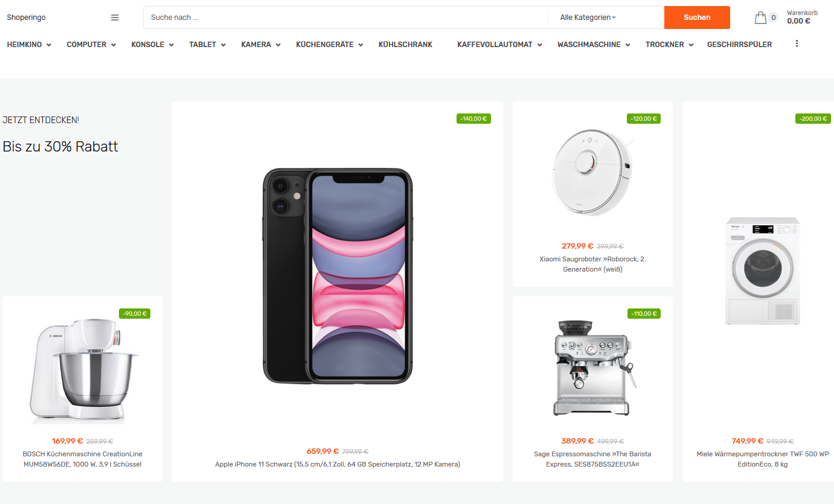Expand the HEIMKINO menu chevron
The width and height of the screenshot is (834, 504).
click(49, 45)
